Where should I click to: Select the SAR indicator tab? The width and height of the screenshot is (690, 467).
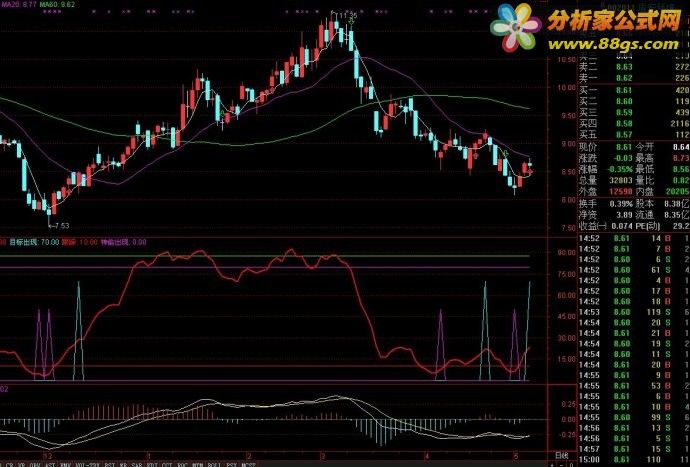[x=137, y=464]
